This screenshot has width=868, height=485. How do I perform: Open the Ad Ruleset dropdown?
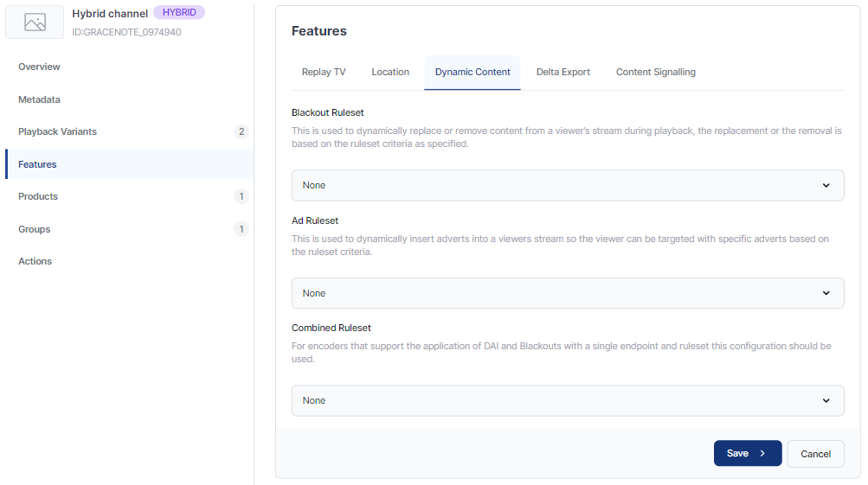[567, 293]
